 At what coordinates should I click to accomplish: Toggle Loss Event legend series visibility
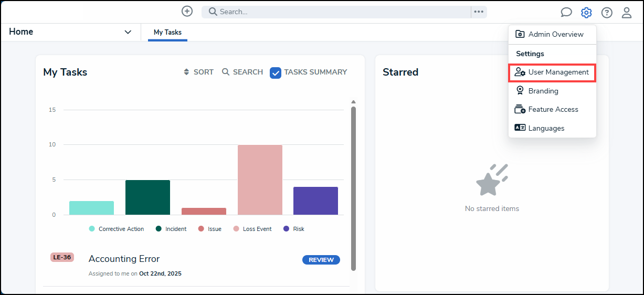coord(252,229)
